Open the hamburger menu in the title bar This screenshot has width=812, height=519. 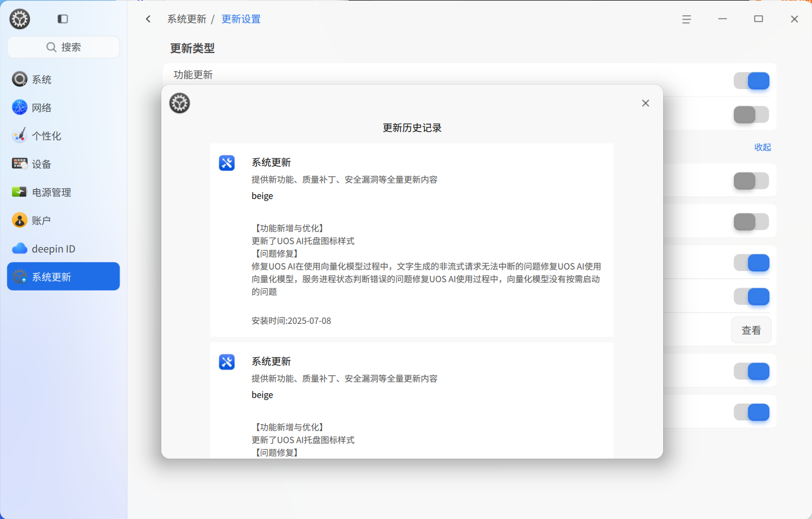[686, 19]
